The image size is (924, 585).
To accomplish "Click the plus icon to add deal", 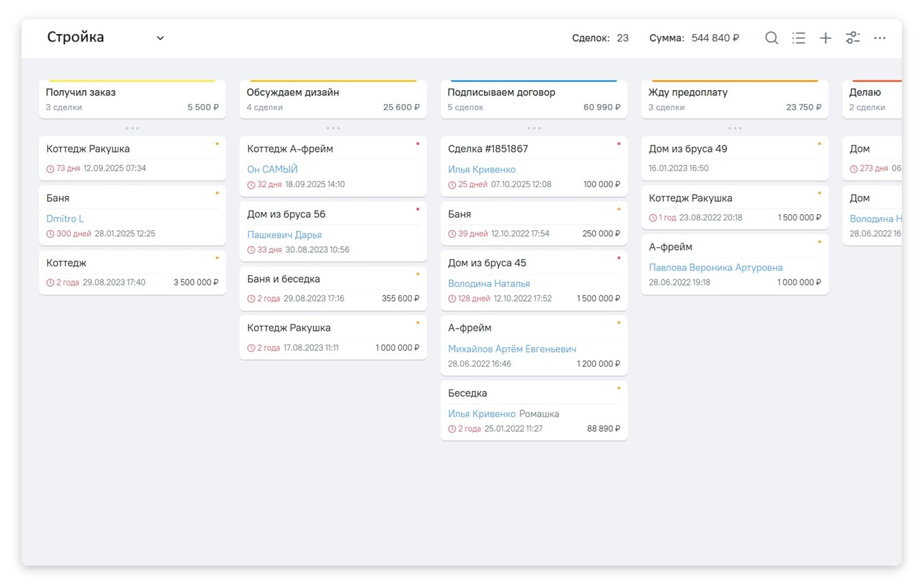I will tap(825, 38).
